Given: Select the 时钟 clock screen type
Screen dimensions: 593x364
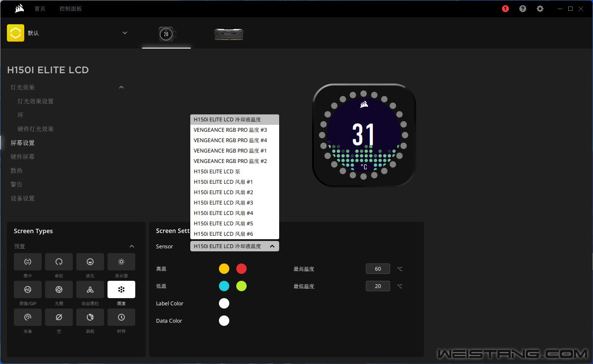Looking at the screenshot, I should [x=121, y=317].
